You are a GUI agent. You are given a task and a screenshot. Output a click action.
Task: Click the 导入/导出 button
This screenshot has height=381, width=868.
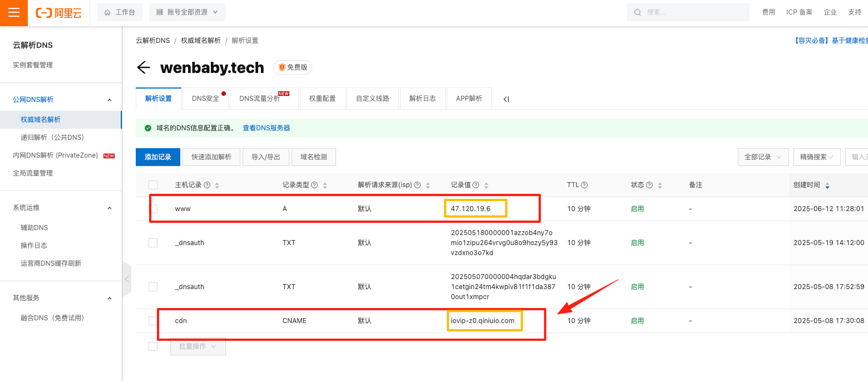[266, 157]
